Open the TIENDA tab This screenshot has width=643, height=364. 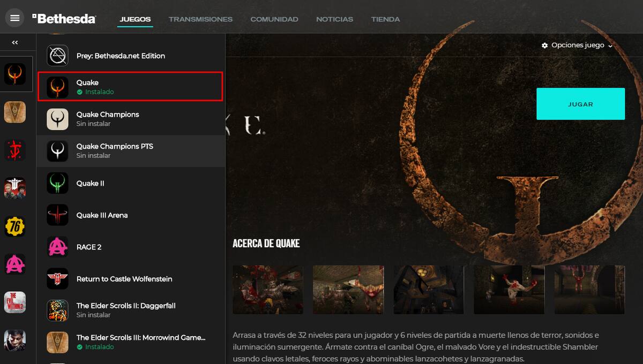(x=385, y=19)
